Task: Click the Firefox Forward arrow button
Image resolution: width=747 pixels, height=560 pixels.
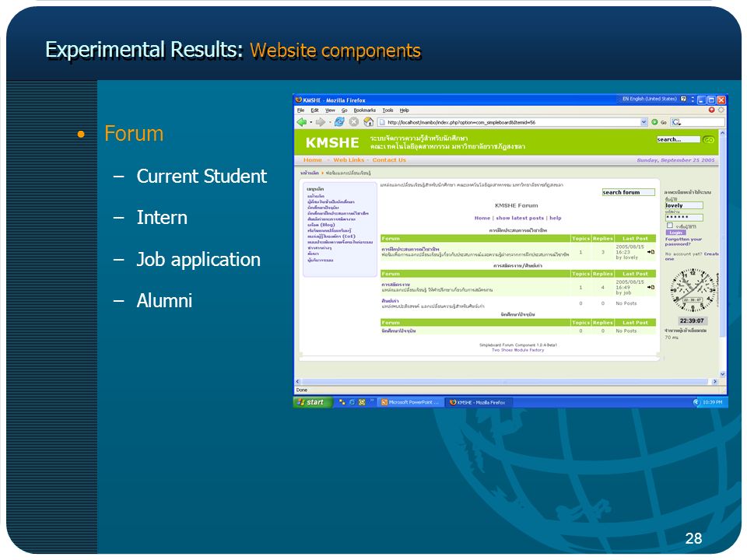Action: [x=320, y=122]
